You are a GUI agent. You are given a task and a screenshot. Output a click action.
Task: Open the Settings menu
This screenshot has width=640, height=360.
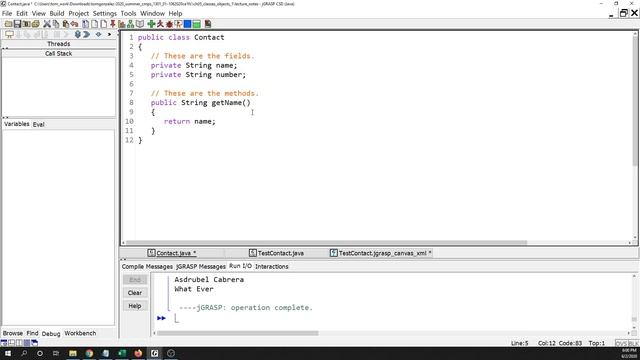104,13
